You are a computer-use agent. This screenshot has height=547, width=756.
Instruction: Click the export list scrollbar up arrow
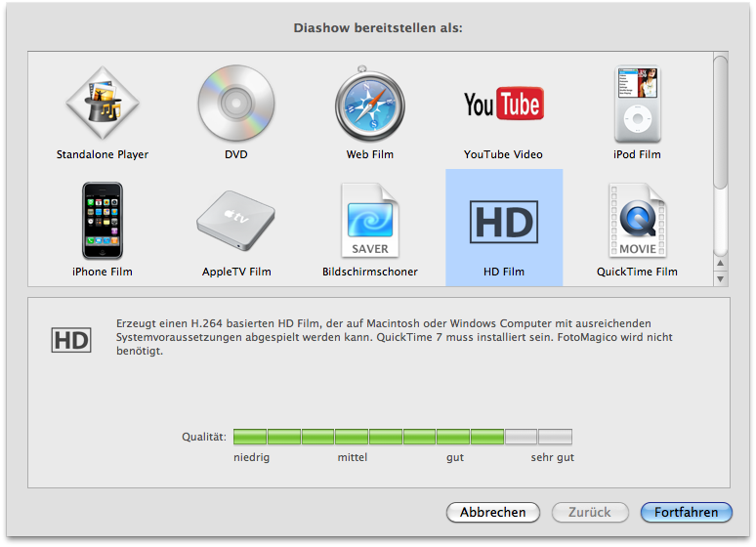721,262
